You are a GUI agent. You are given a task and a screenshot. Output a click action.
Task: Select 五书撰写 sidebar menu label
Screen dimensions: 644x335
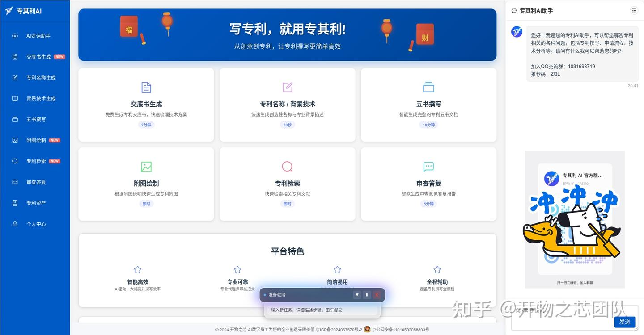pyautogui.click(x=36, y=119)
